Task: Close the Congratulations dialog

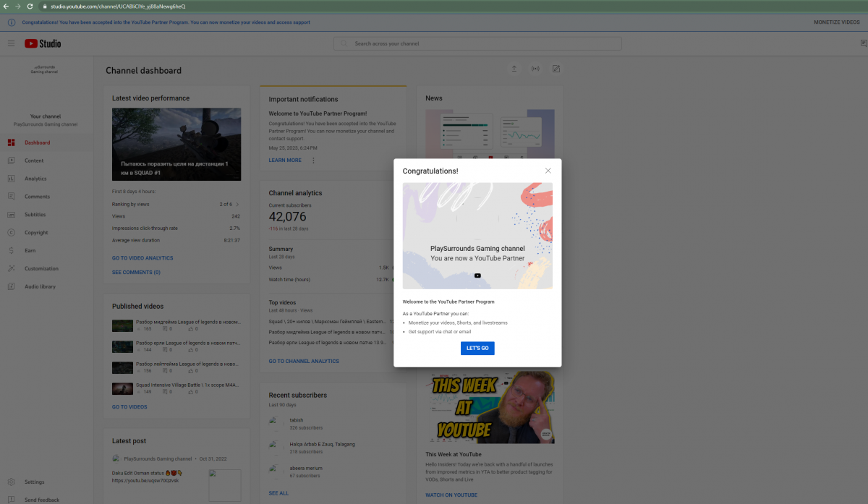Action: tap(548, 171)
